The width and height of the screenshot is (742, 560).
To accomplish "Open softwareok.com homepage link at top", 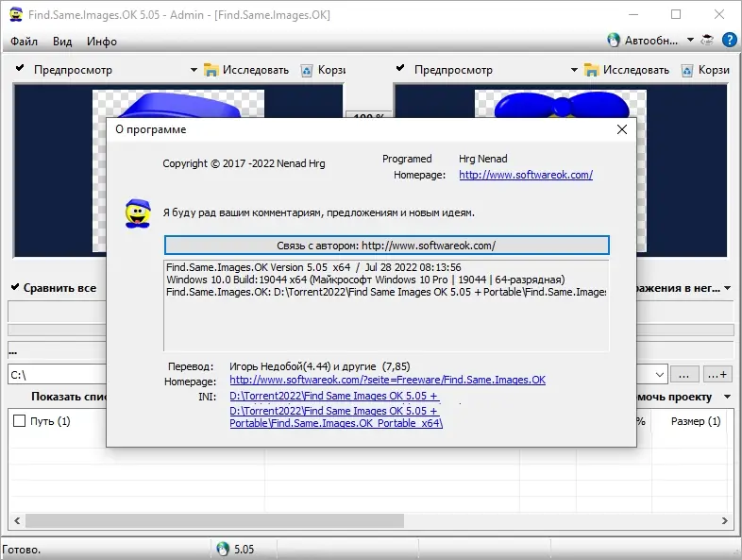I will tap(526, 175).
